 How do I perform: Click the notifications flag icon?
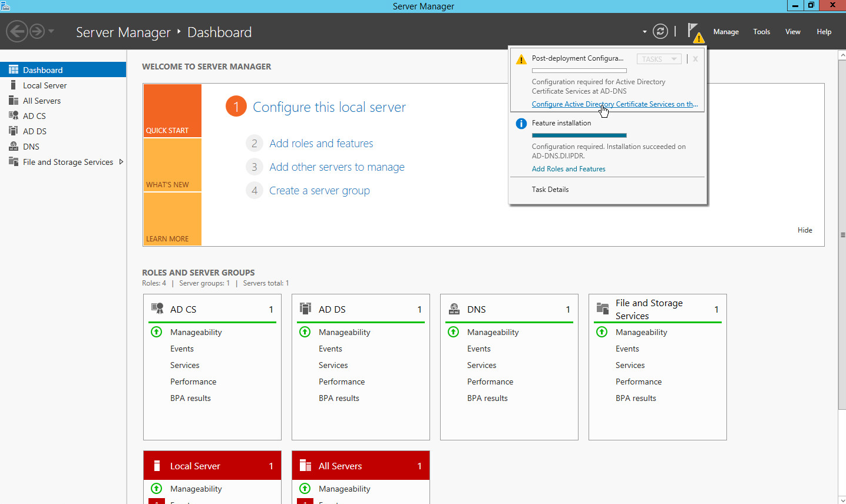click(x=694, y=32)
